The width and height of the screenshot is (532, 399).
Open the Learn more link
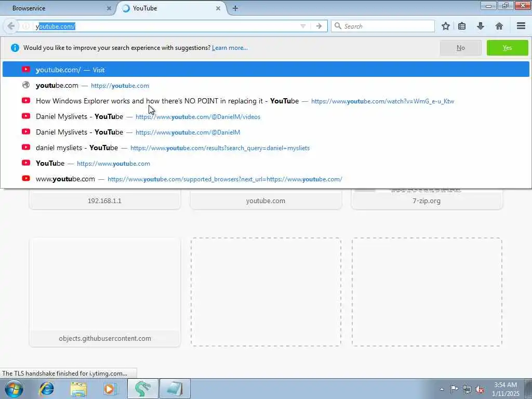click(230, 48)
